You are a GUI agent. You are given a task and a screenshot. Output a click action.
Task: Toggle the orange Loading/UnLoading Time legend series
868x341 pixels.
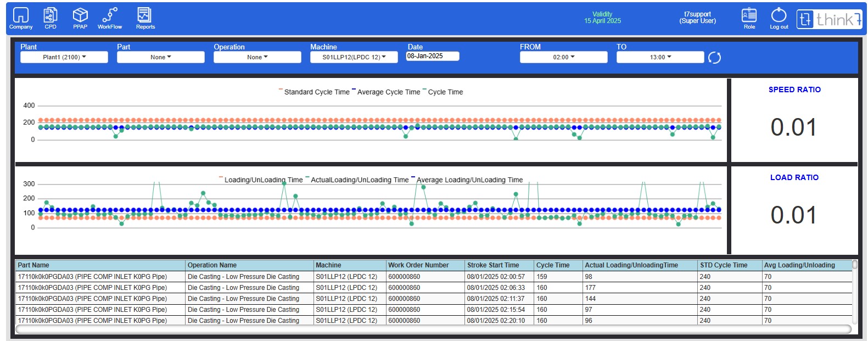tap(261, 180)
